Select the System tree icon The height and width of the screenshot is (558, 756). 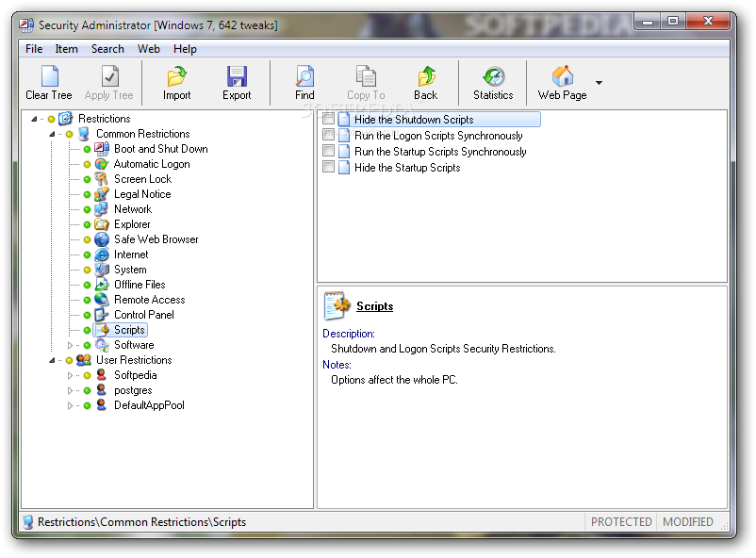click(102, 270)
